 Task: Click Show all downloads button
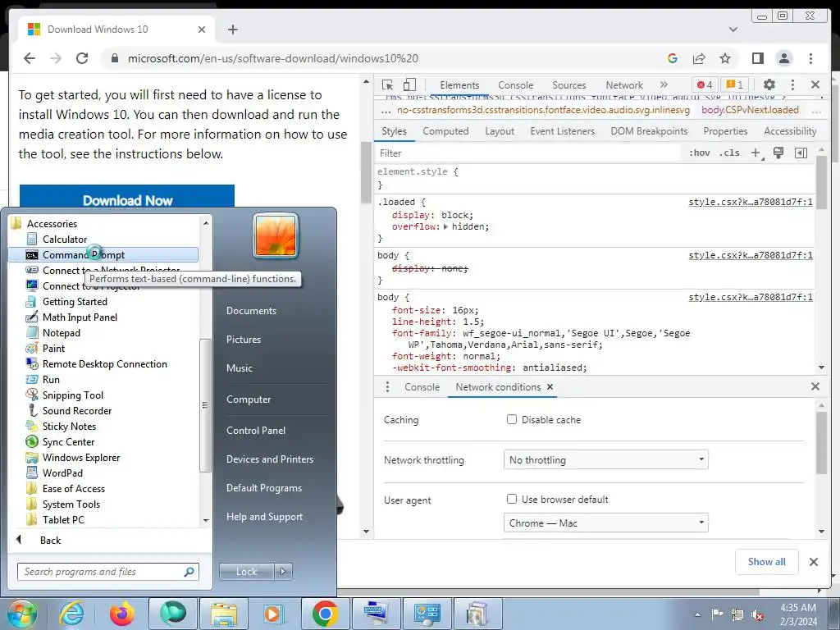(767, 561)
